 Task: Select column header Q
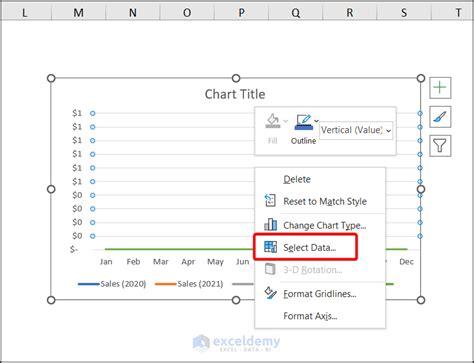[x=296, y=13]
